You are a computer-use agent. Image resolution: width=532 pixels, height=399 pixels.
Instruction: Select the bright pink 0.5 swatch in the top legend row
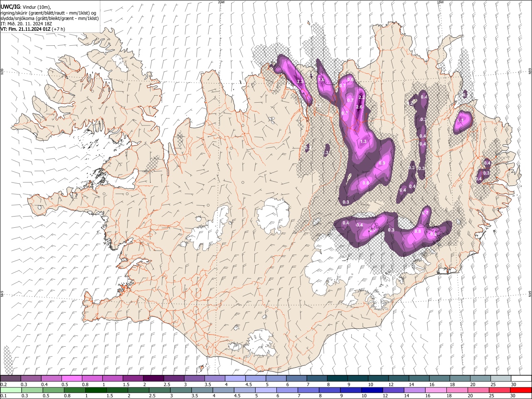point(72,378)
